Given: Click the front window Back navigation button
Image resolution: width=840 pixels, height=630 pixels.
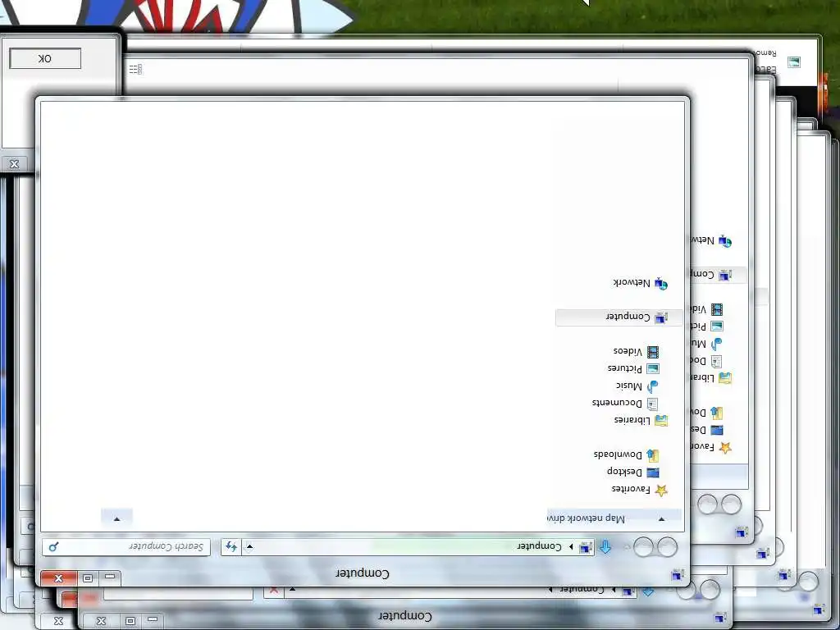Looking at the screenshot, I should (x=668, y=547).
